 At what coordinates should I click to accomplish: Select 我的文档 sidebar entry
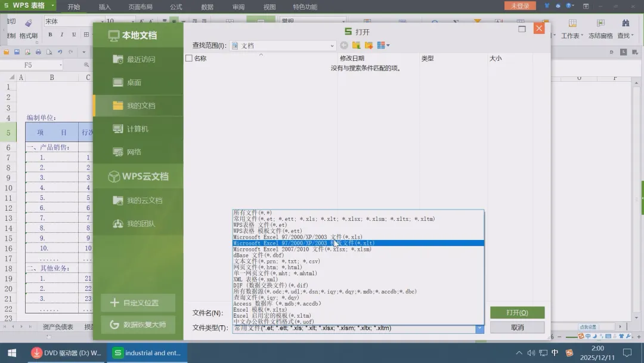pyautogui.click(x=138, y=106)
